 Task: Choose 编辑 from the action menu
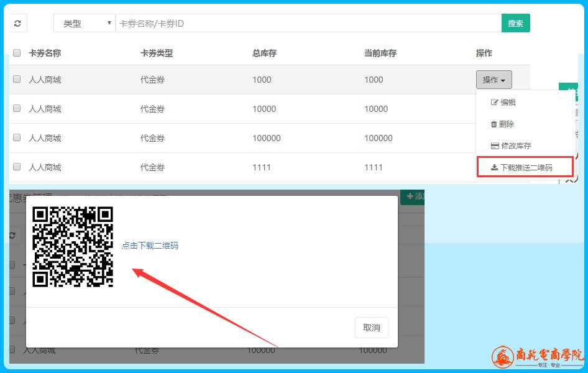[507, 103]
